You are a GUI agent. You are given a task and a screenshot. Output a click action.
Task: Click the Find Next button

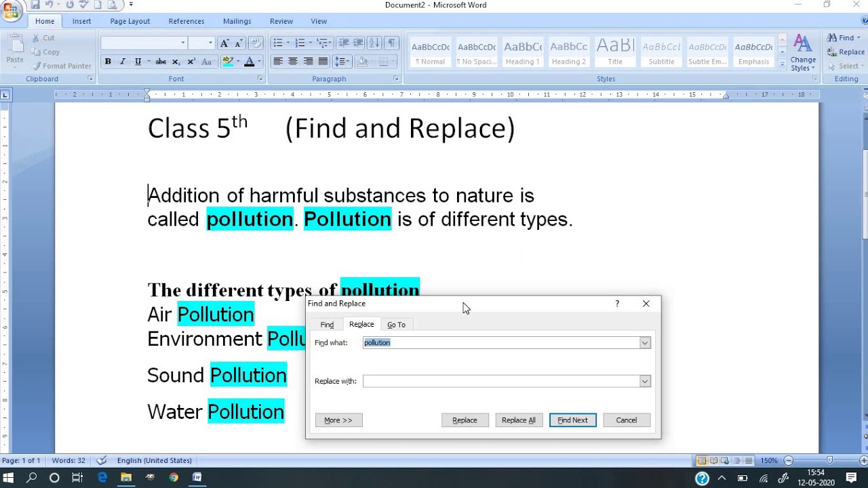(573, 420)
